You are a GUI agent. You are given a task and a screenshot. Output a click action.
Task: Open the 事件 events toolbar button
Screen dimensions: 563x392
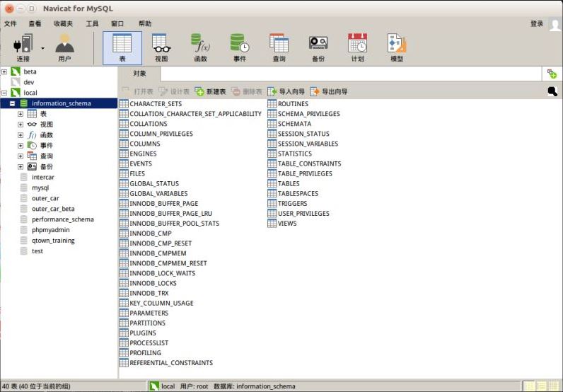240,48
